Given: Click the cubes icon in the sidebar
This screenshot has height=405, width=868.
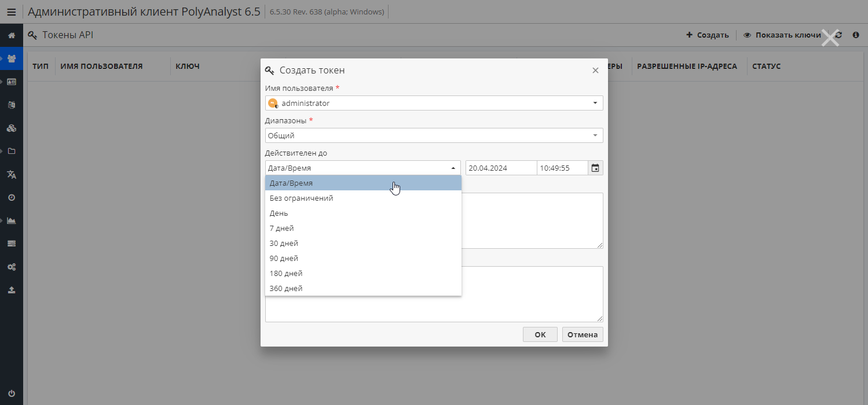Looking at the screenshot, I should click(x=12, y=128).
